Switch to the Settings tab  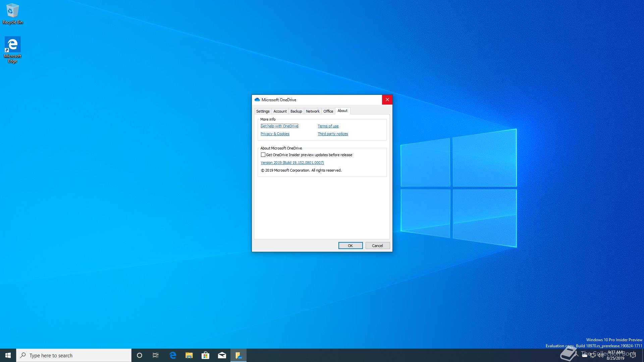[263, 111]
